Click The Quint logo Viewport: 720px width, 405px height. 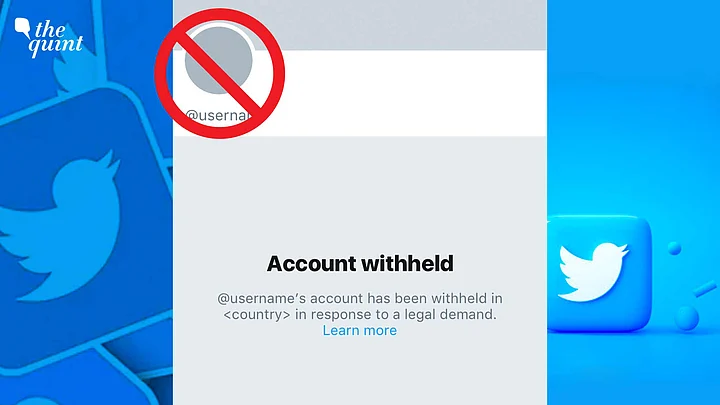click(49, 38)
